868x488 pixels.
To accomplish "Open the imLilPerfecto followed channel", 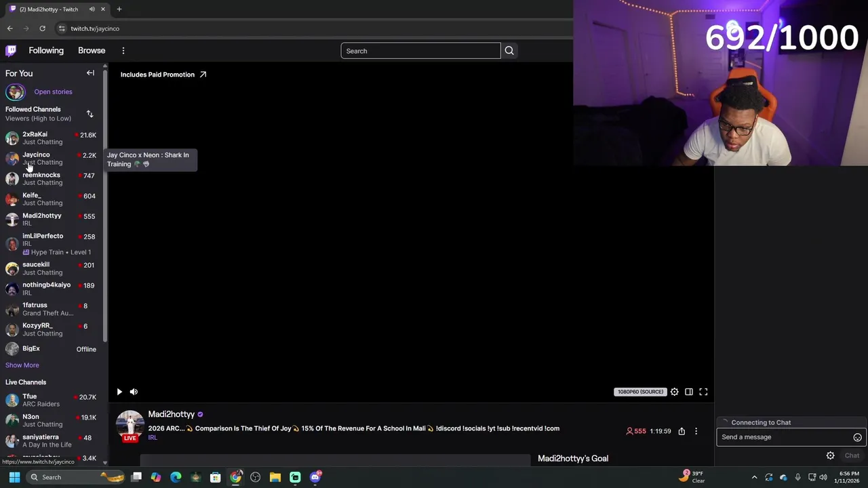I will 53,244.
